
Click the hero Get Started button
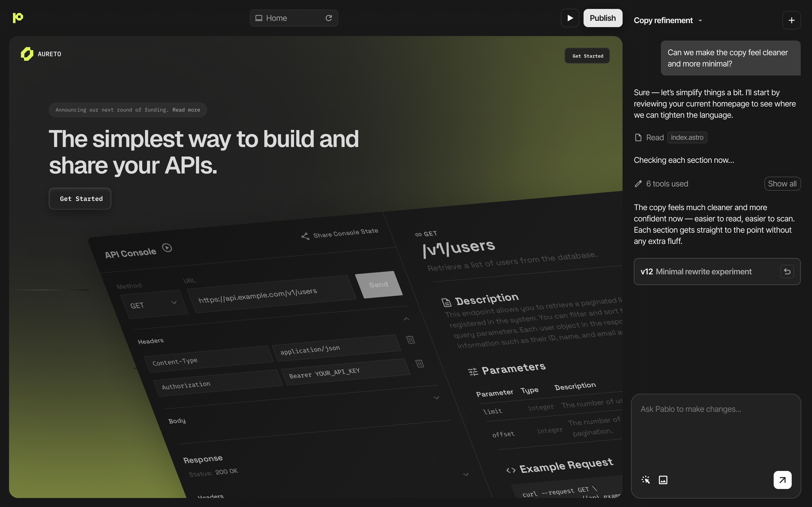pos(80,199)
